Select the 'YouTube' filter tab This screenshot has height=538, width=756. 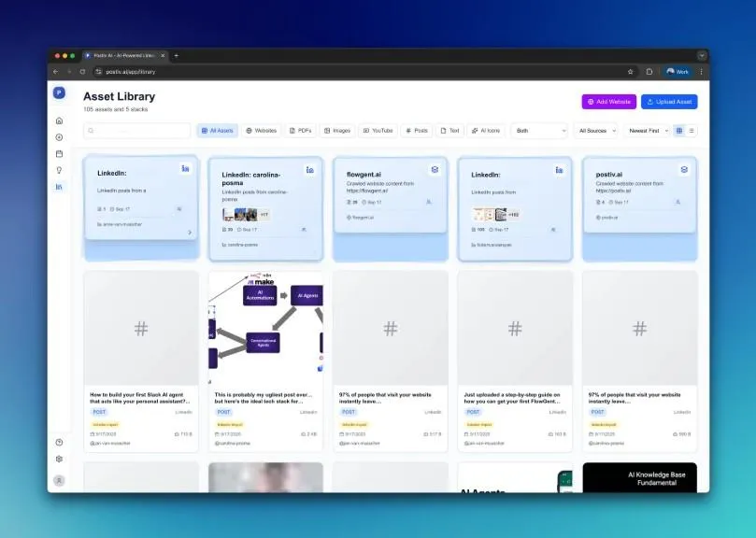coord(378,131)
